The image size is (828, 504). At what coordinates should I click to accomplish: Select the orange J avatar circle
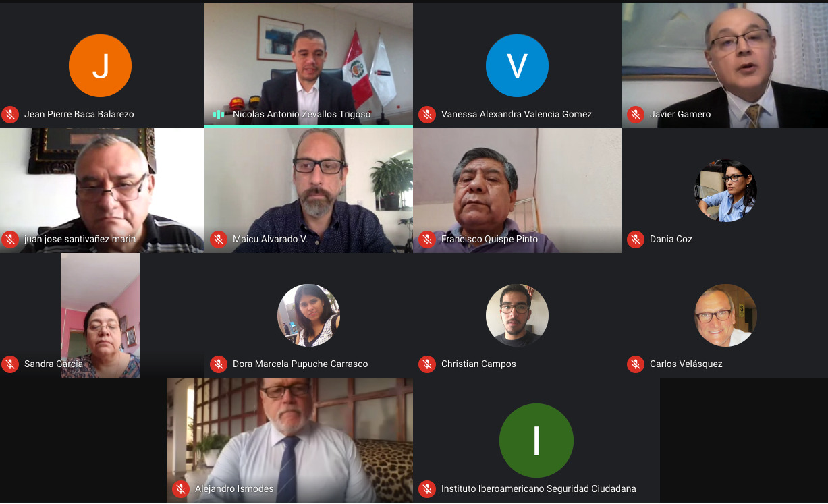(100, 65)
